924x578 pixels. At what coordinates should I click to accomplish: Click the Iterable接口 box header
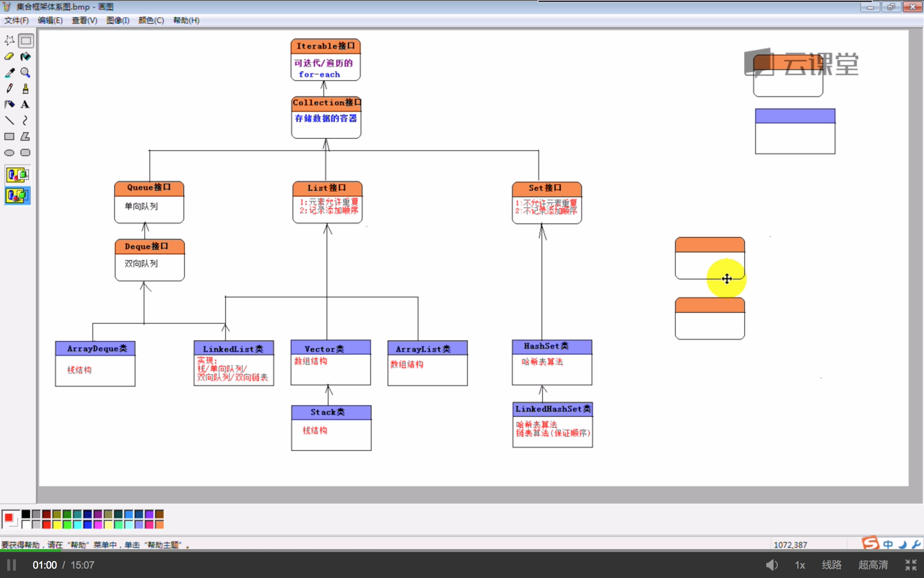coord(326,46)
